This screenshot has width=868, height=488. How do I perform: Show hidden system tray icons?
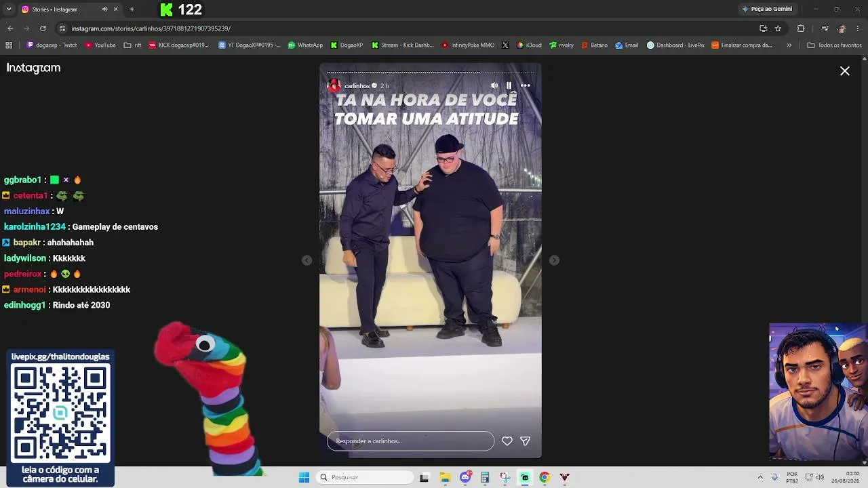[760, 477]
